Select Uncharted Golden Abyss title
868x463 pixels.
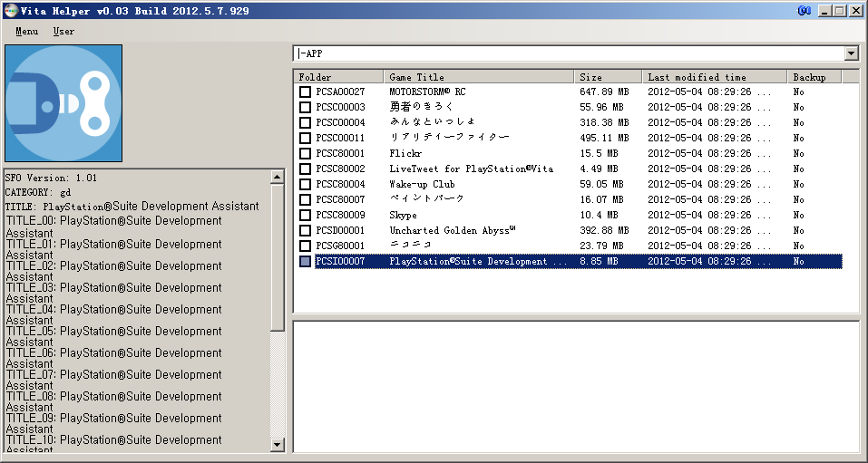coord(453,230)
